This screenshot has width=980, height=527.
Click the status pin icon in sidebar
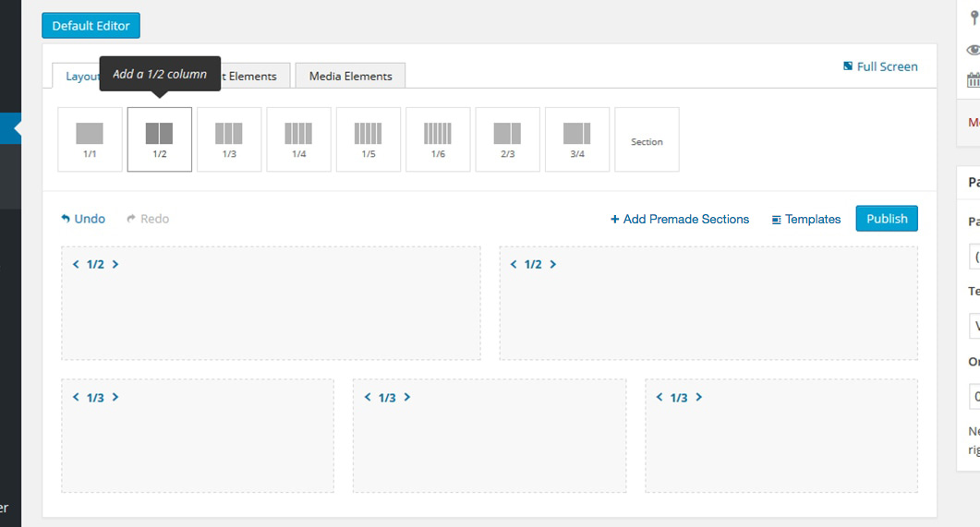pos(974,18)
